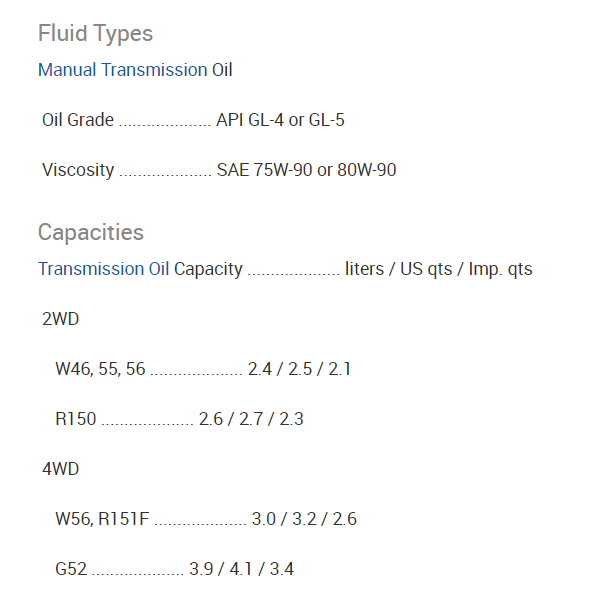Screen dimensions: 605x607
Task: Open the "Manual Transmission" link
Action: 122,70
